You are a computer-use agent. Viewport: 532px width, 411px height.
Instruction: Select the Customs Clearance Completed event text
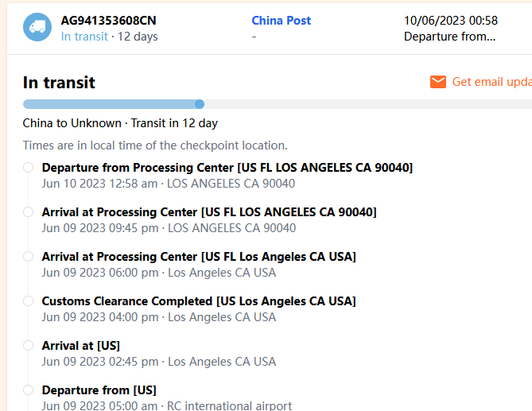tap(199, 301)
